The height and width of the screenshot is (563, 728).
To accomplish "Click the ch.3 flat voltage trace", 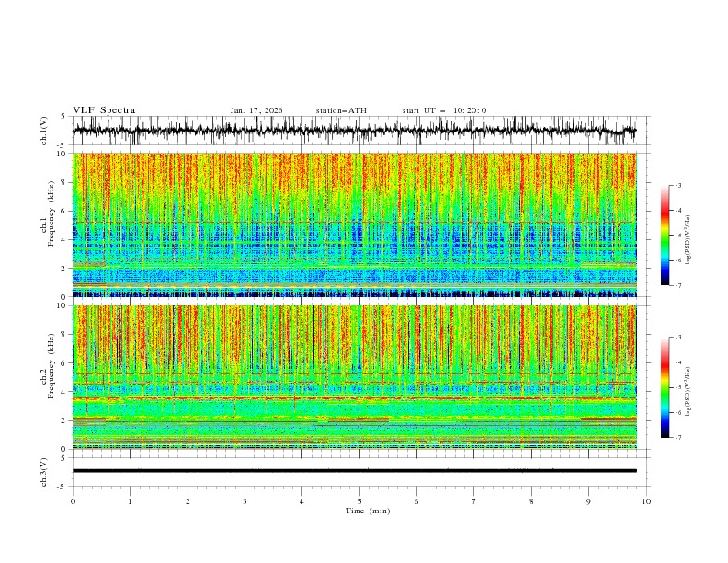I will coord(354,471).
